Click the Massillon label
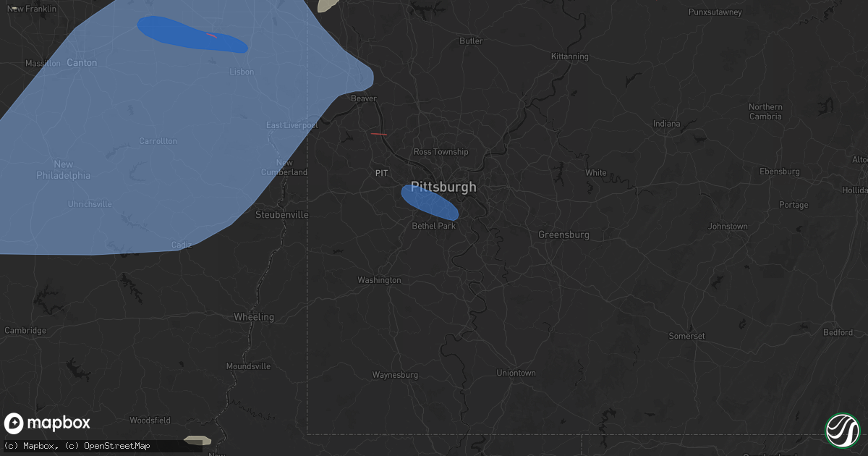The height and width of the screenshot is (456, 868). [x=43, y=64]
